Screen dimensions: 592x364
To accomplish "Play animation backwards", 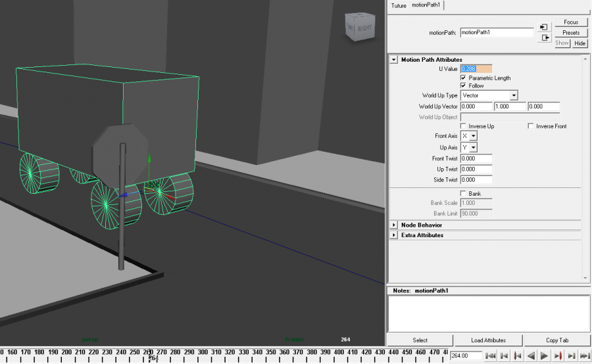I will 531,356.
